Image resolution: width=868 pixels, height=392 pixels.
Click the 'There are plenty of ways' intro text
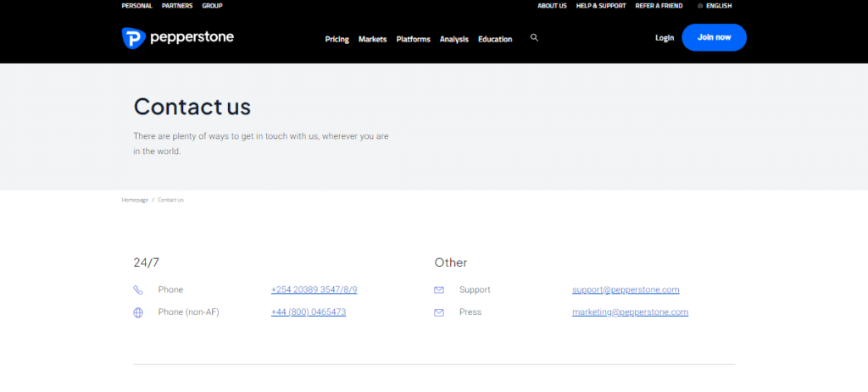pos(261,143)
